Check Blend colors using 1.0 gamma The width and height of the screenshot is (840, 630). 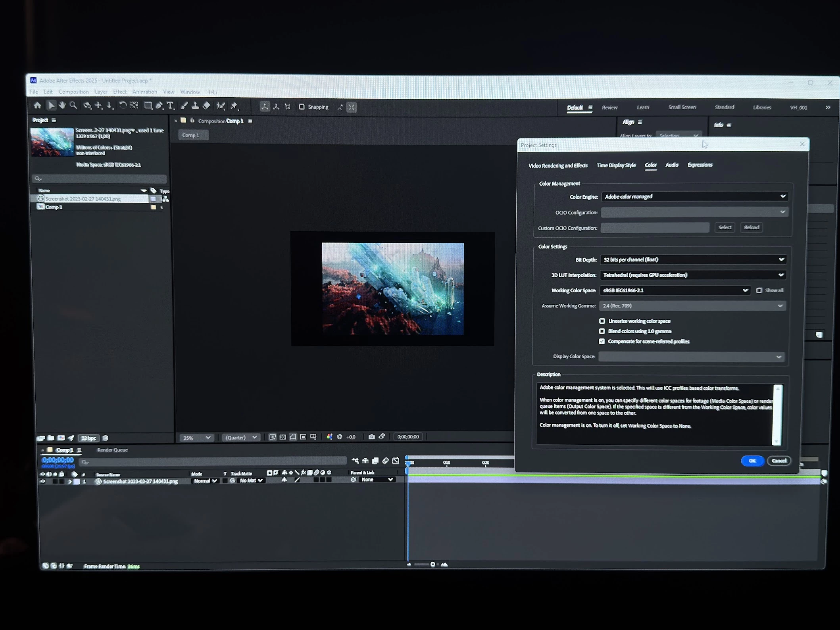pos(602,331)
